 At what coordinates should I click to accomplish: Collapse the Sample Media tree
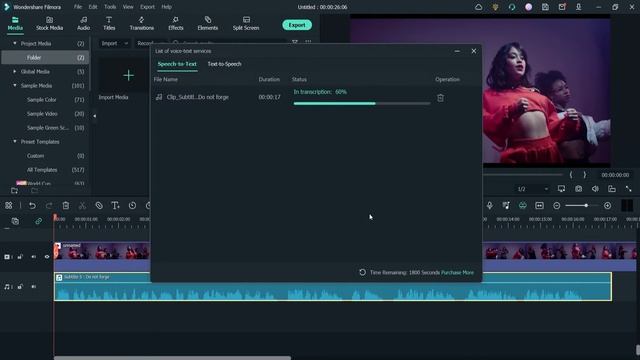(15, 86)
